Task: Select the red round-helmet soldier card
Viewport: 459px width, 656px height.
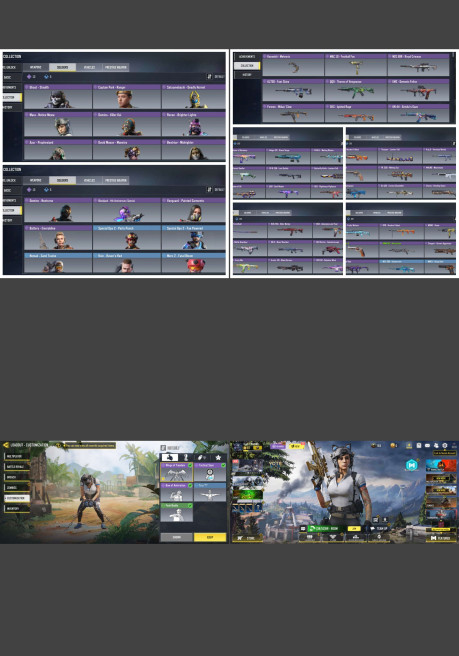Action: click(194, 263)
